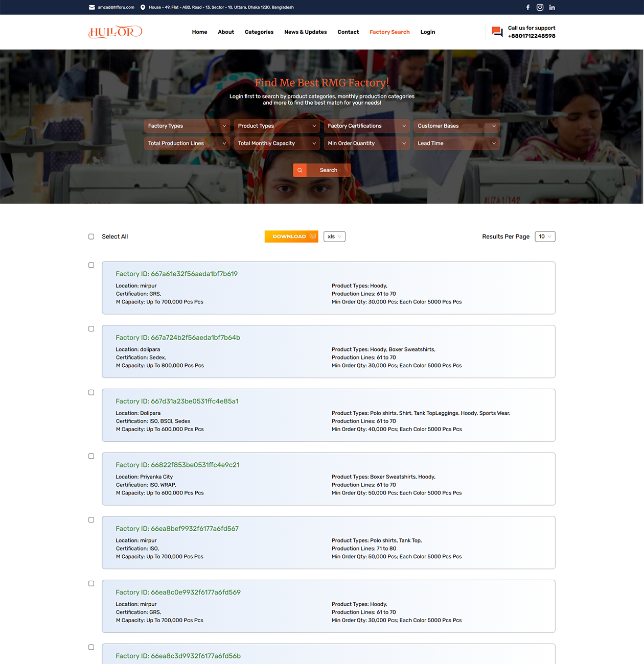
Task: Click 'Certification: Sedex,' text
Action: click(x=141, y=358)
